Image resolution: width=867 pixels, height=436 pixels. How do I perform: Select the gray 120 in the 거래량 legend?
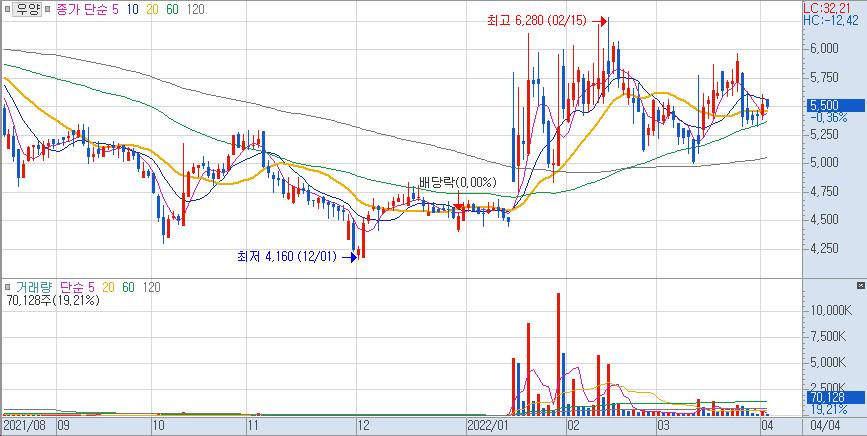(x=152, y=287)
